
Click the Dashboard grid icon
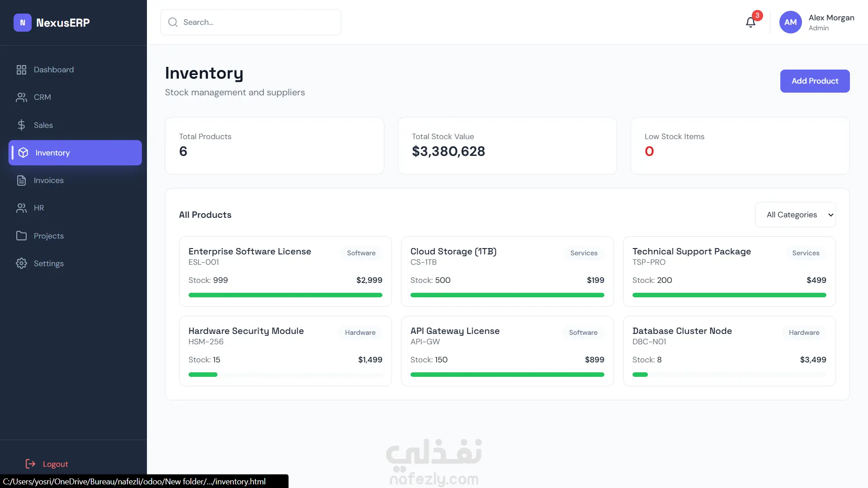[21, 70]
